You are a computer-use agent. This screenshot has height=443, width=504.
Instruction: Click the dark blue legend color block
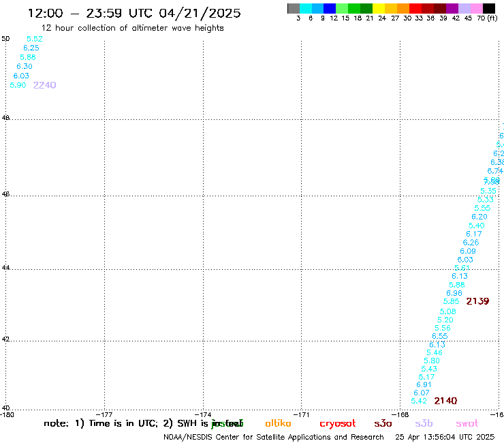click(x=330, y=8)
